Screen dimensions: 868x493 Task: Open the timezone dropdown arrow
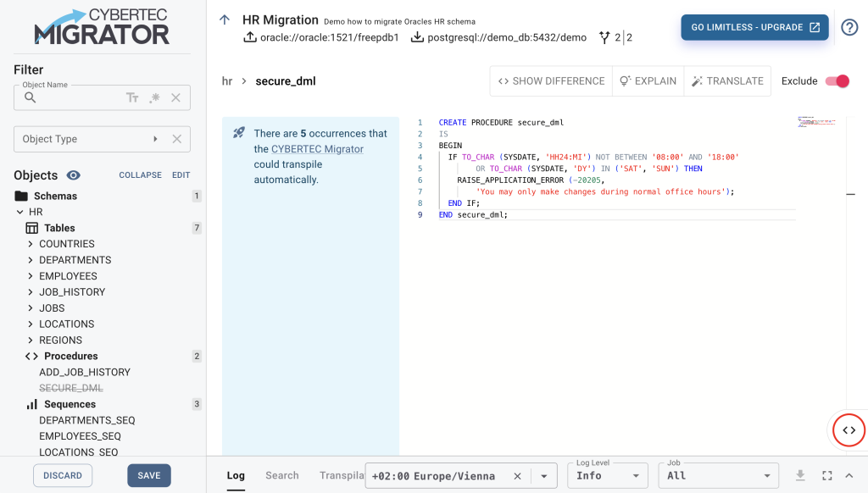point(544,476)
